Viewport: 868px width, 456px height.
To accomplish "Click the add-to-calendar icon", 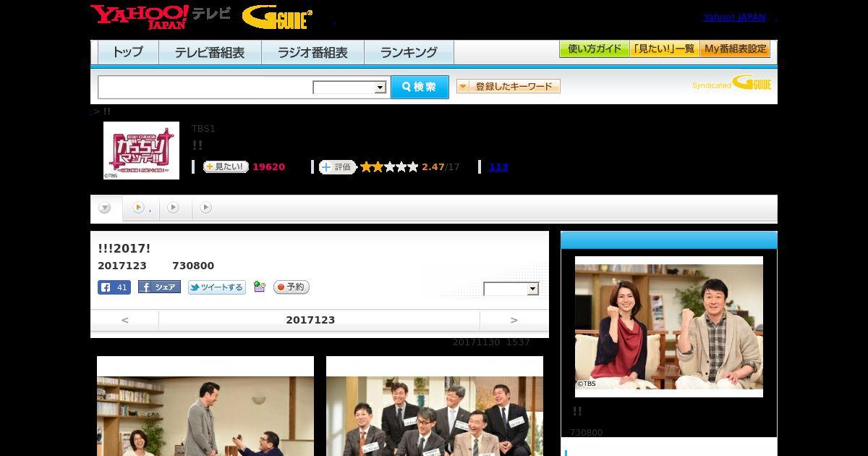I will click(260, 287).
